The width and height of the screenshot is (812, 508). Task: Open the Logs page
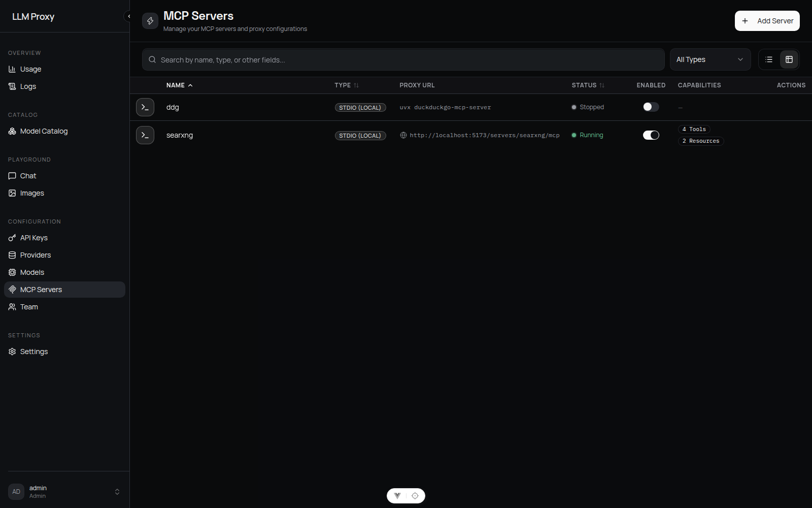point(64,86)
